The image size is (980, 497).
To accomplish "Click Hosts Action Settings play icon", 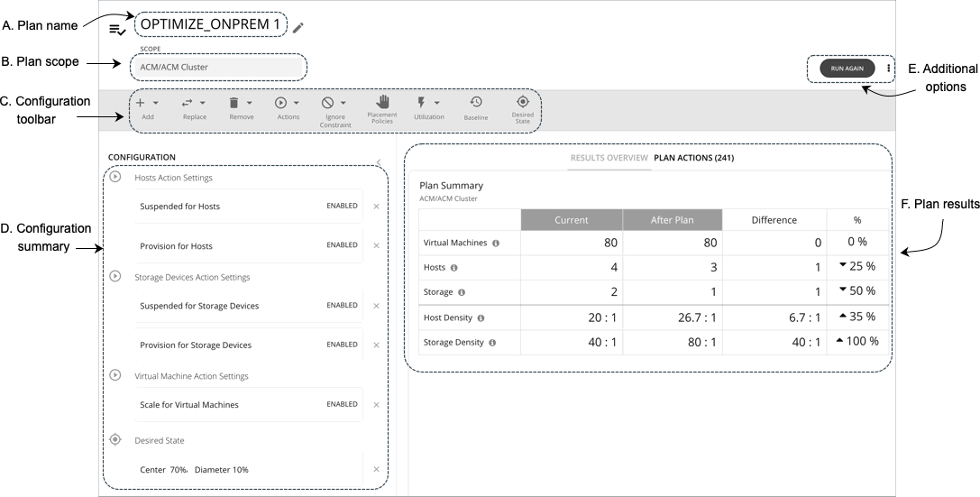I will coord(115,177).
